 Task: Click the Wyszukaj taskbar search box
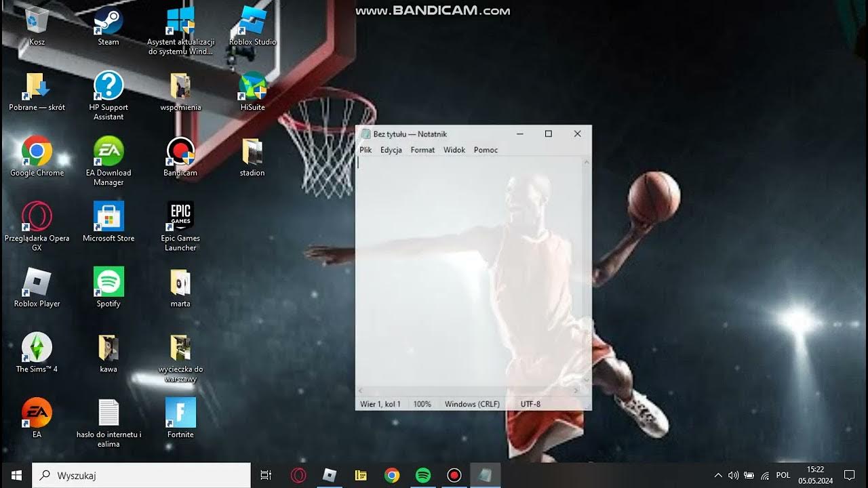pos(141,475)
